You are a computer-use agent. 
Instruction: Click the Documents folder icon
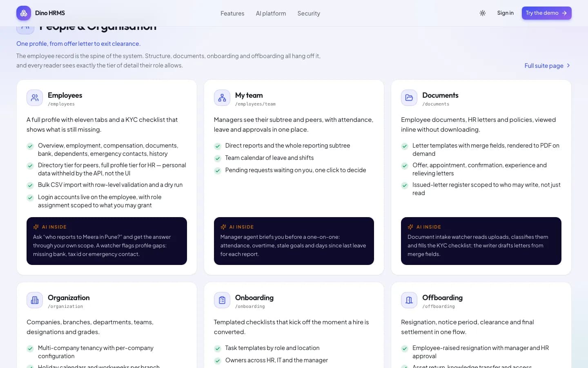409,98
